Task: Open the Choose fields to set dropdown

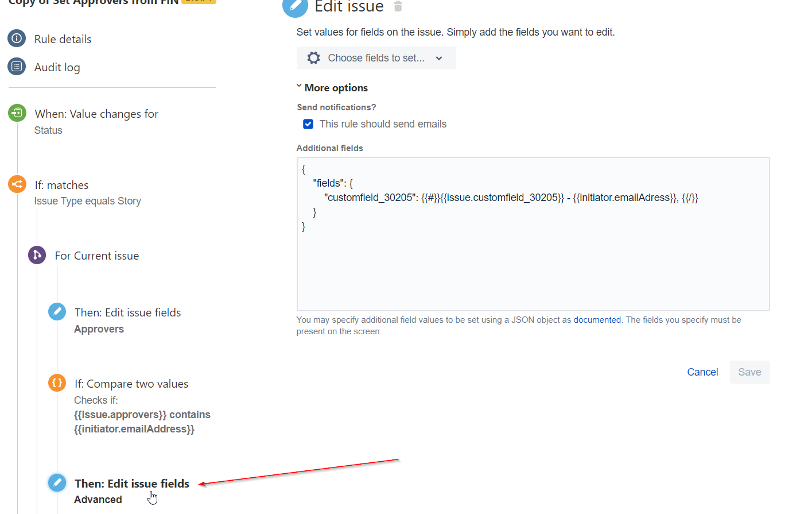Action: coord(376,58)
